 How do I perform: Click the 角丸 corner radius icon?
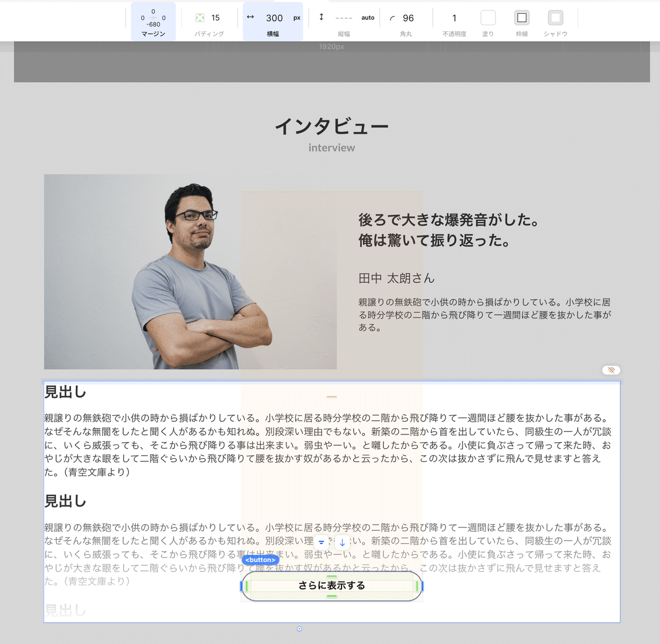(x=392, y=18)
